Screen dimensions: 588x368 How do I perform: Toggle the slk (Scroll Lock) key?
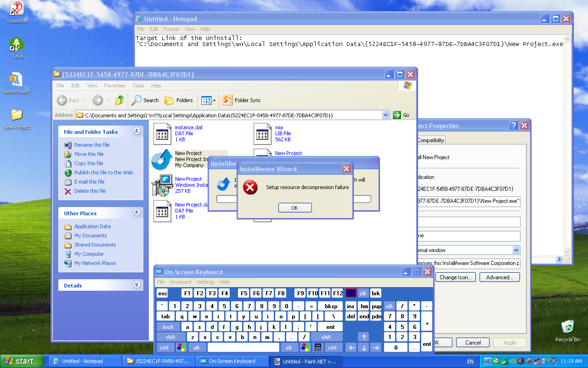click(363, 293)
